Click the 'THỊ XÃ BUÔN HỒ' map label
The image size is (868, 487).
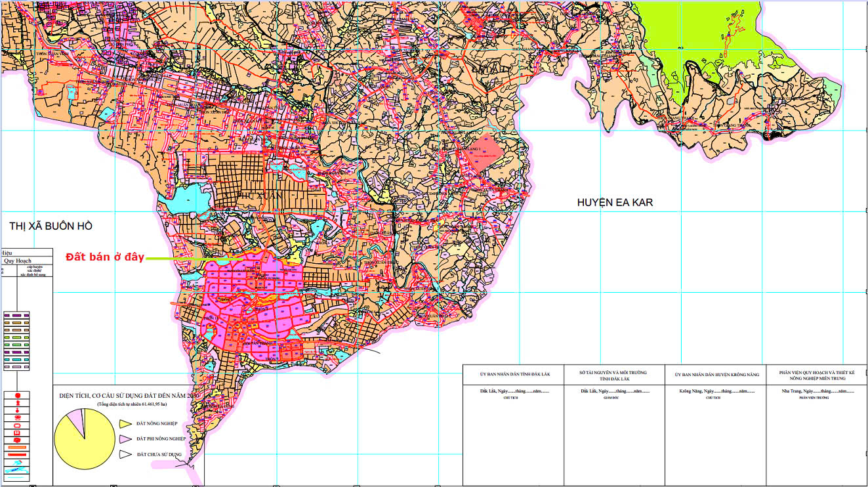51,226
